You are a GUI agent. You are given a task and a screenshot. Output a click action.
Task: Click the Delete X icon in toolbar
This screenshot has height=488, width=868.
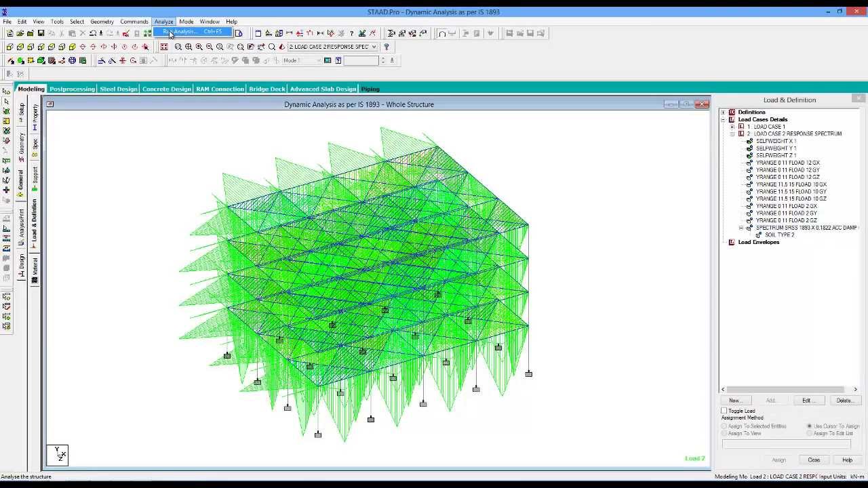pos(83,33)
